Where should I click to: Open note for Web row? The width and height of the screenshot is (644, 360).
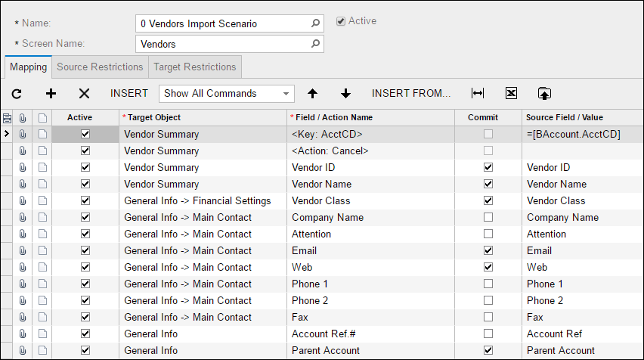(42, 267)
